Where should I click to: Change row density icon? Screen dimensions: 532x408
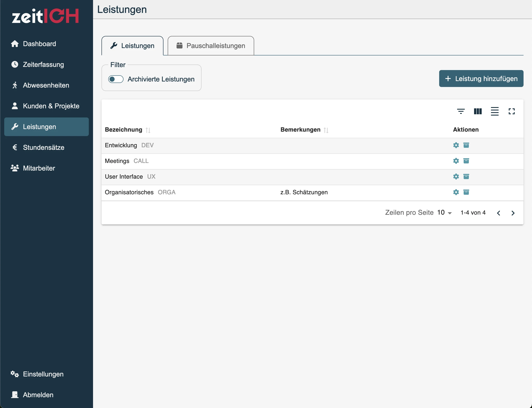pos(495,112)
